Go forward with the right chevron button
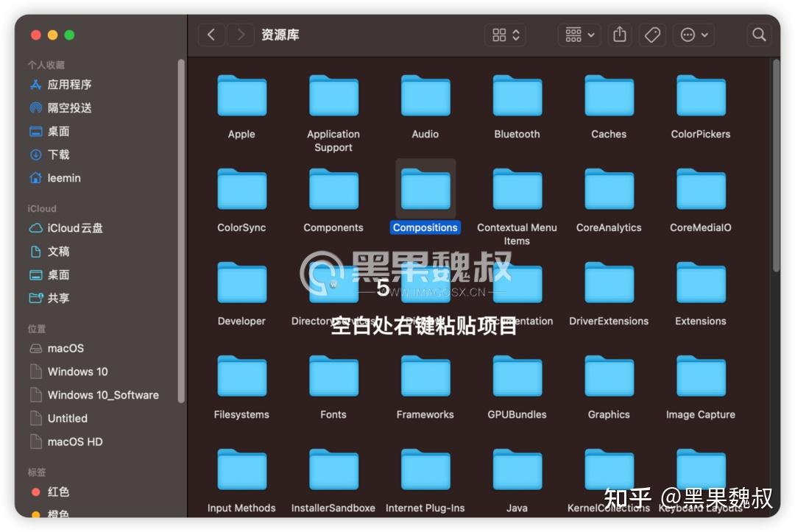Screen dimensions: 795x532 [240, 35]
